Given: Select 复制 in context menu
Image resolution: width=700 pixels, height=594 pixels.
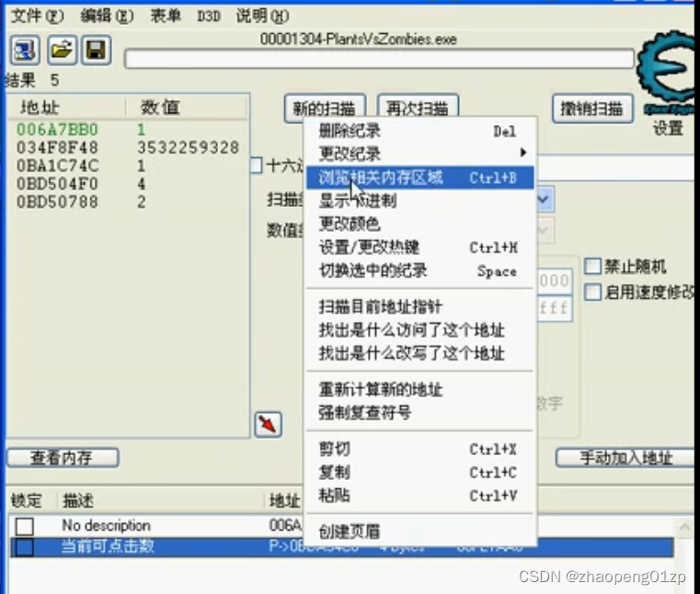Looking at the screenshot, I should 420,472.
